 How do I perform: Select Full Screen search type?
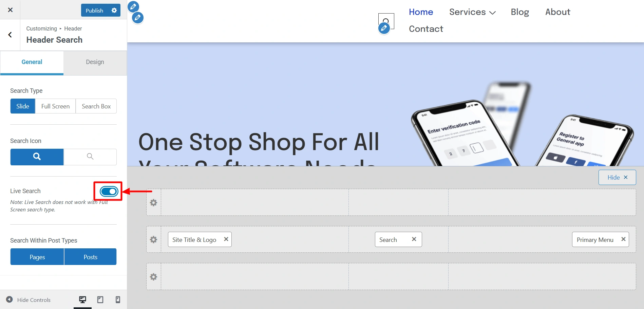click(56, 106)
